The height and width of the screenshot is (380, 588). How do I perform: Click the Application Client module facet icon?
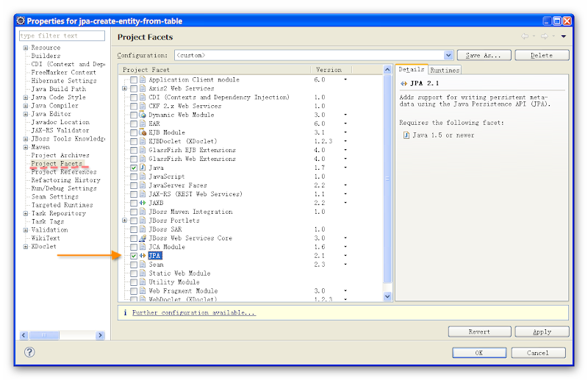coord(143,79)
